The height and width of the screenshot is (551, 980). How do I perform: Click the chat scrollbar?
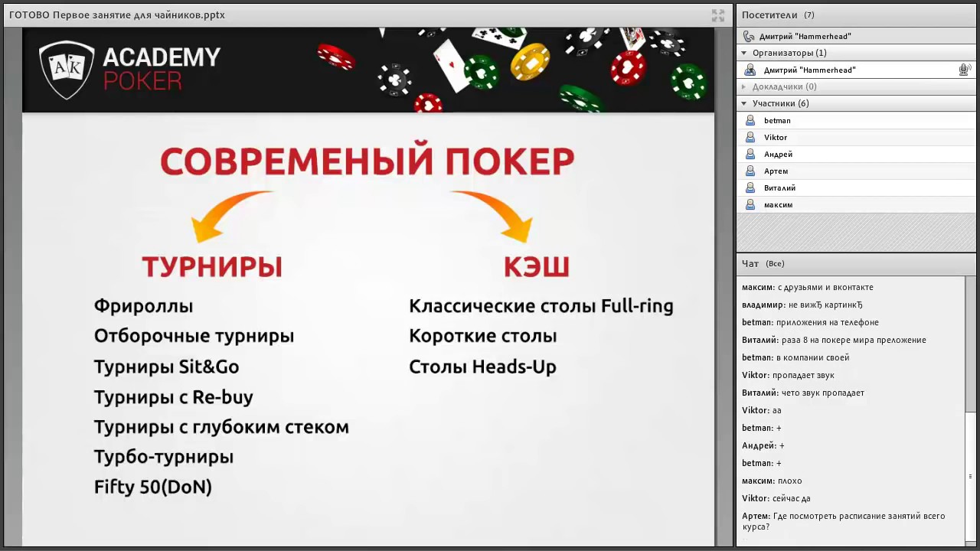(972, 410)
